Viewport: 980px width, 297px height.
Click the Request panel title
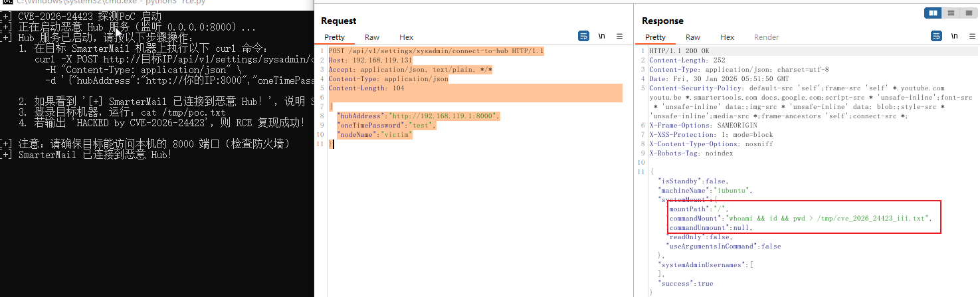pos(339,21)
